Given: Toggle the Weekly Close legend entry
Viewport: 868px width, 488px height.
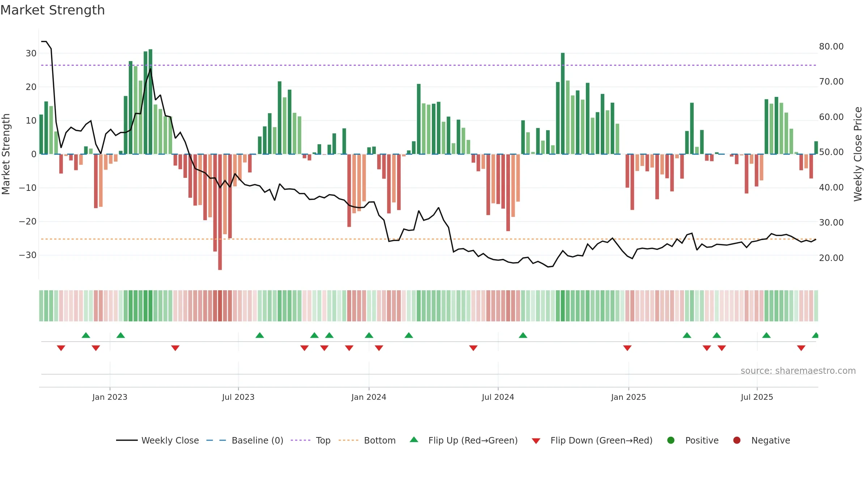Looking at the screenshot, I should 157,440.
